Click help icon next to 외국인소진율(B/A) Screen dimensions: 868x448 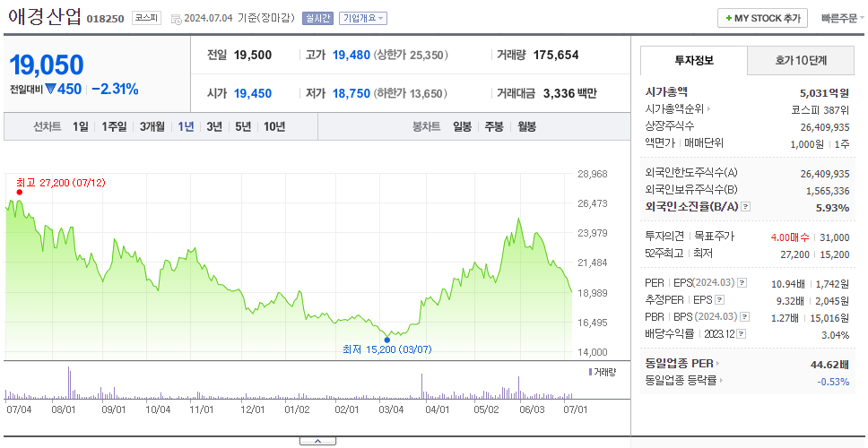click(x=746, y=207)
